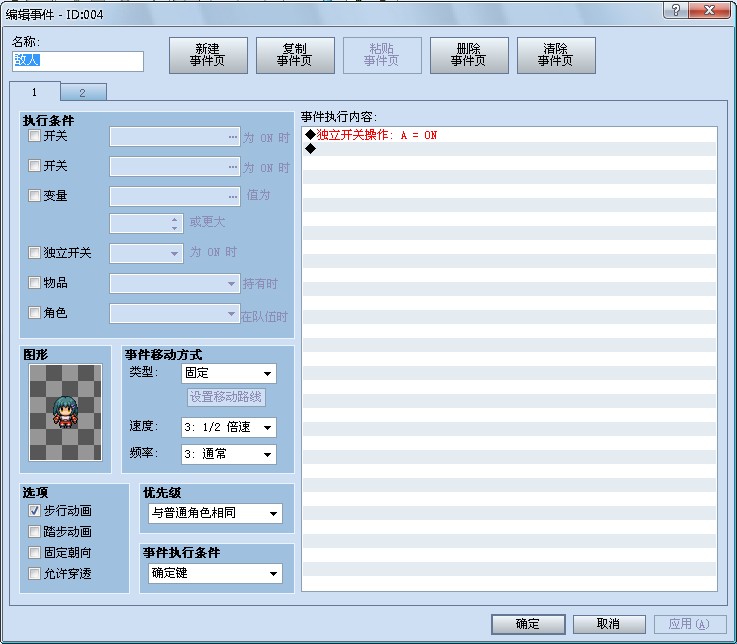Switch to event page tab 2
This screenshot has width=737, height=644.
tap(83, 93)
